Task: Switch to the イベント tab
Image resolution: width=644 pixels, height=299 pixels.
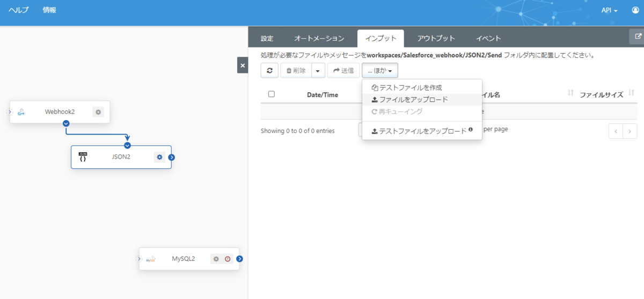Action: coord(488,39)
